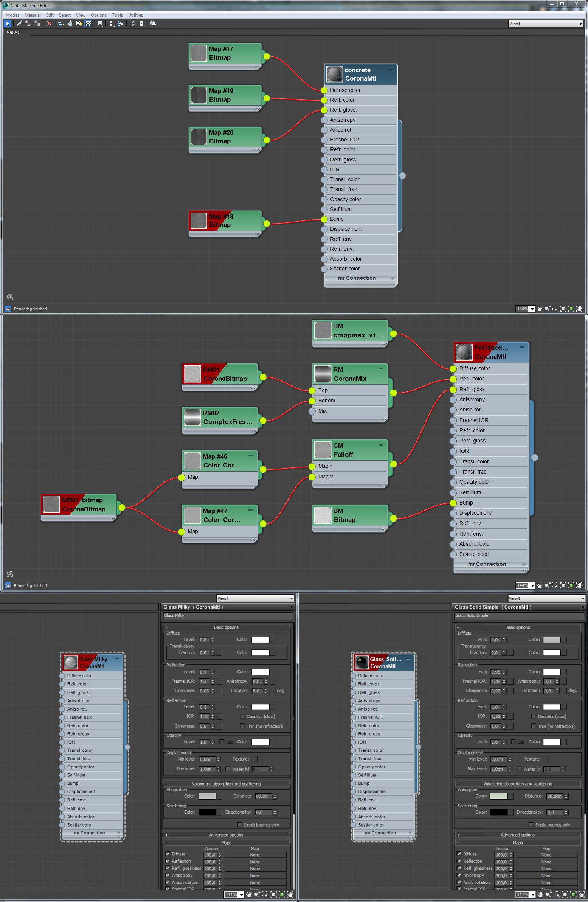Click Anisotropy map None button, Glass Solid Simple
This screenshot has width=588, height=902.
click(x=546, y=876)
